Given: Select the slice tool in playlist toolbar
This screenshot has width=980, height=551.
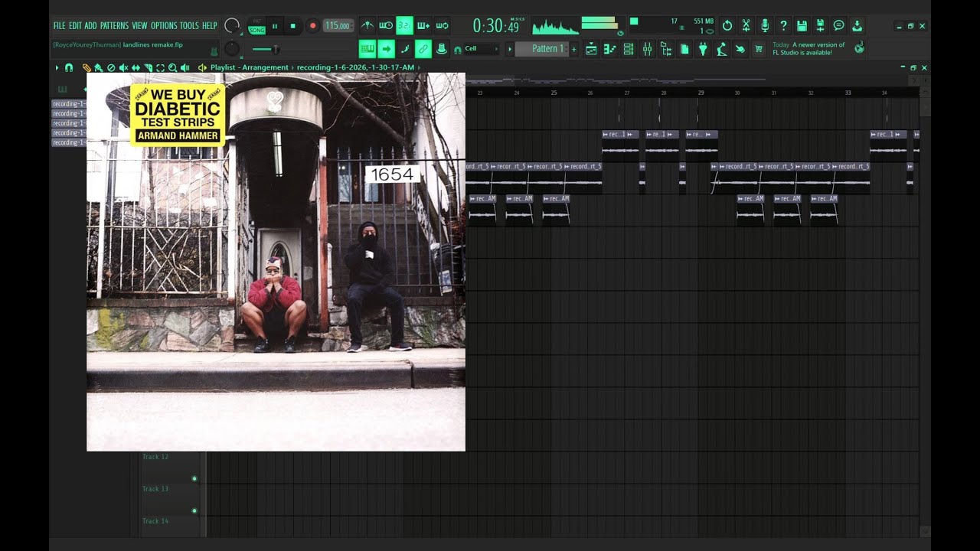Looking at the screenshot, I should 148,68.
